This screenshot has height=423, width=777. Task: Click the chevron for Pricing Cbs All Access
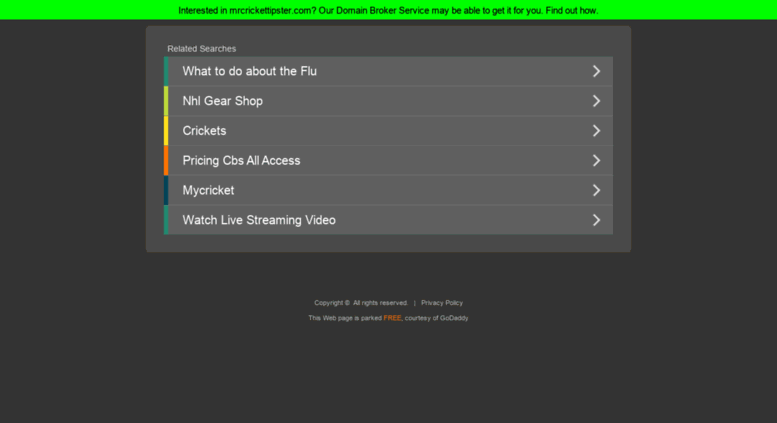pos(597,160)
